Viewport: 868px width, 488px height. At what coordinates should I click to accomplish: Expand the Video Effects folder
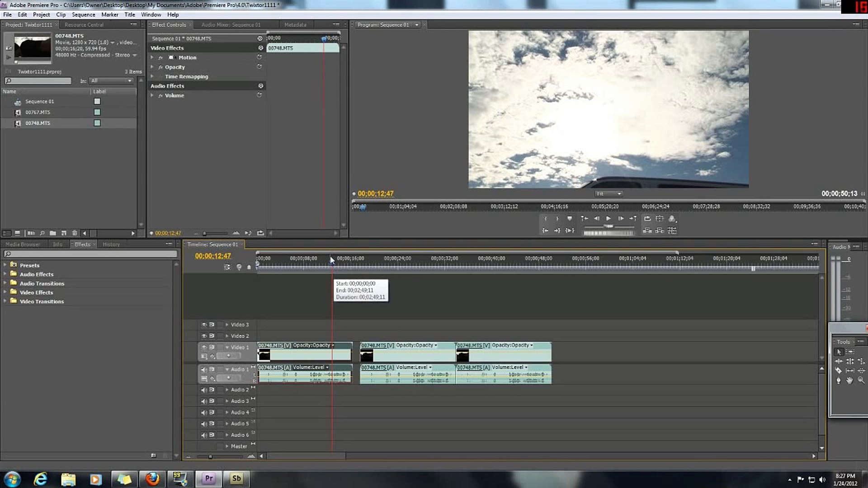pos(5,292)
